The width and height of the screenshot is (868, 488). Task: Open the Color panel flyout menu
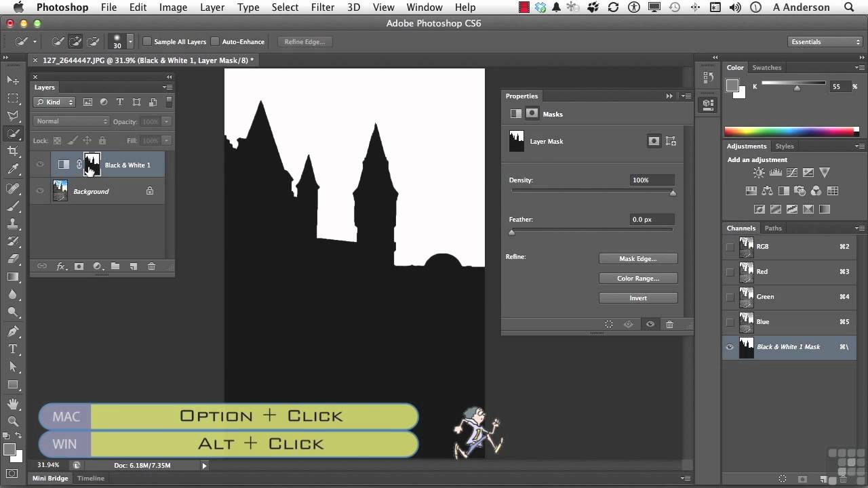click(860, 68)
